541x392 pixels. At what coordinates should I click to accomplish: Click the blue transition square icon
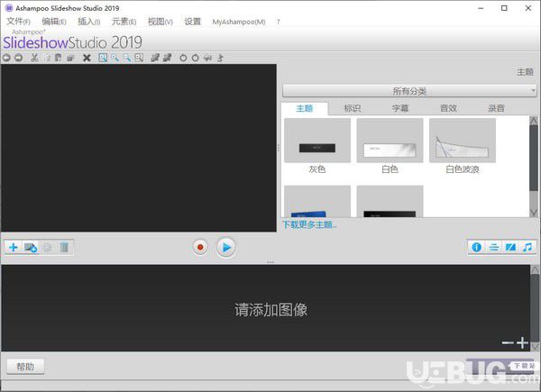510,247
